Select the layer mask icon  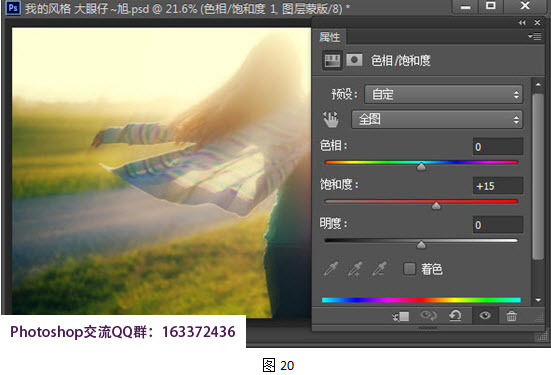pos(354,60)
